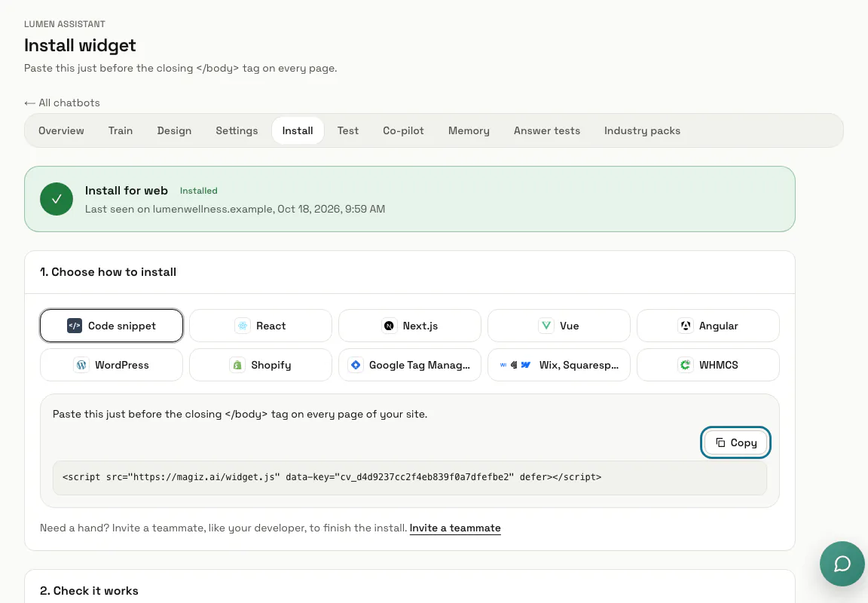Click the 'LUMEN ASSISTANT' label
The height and width of the screenshot is (603, 868).
click(64, 24)
